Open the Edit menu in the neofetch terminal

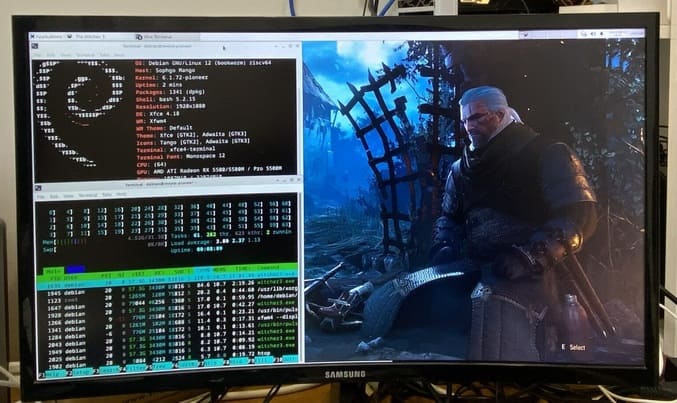click(51, 55)
